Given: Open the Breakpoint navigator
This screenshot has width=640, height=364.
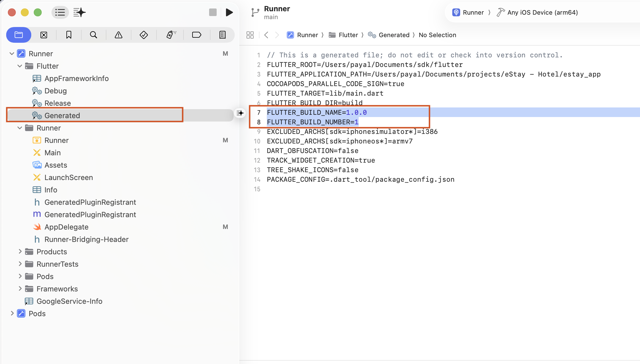Looking at the screenshot, I should click(x=196, y=35).
